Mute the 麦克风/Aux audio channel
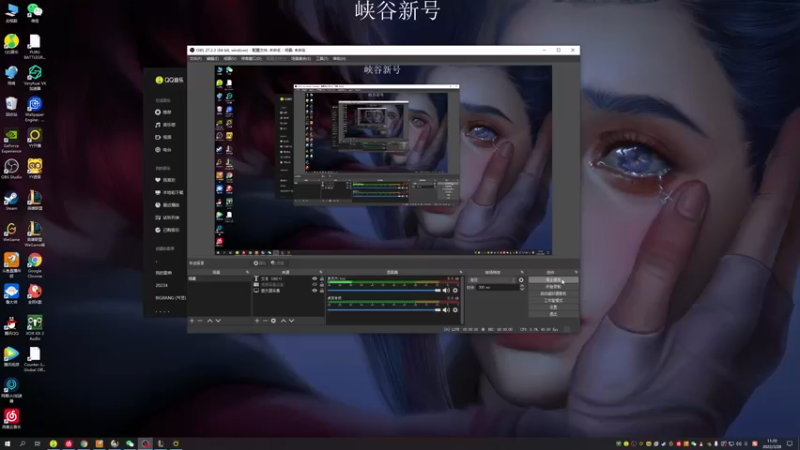The height and width of the screenshot is (450, 800). (x=446, y=290)
